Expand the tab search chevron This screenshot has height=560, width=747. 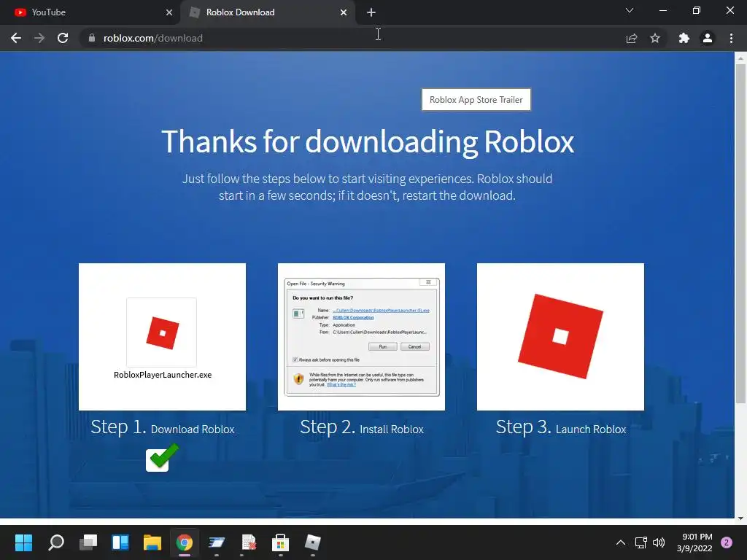point(630,10)
